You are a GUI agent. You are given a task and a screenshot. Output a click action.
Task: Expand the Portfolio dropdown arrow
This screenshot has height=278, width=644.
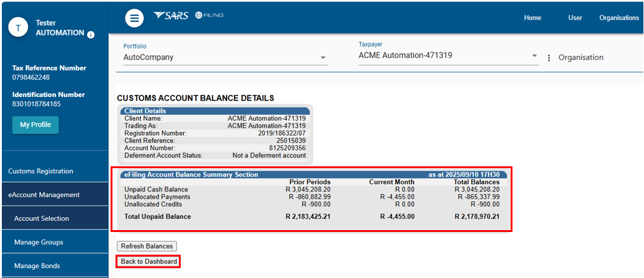[323, 58]
